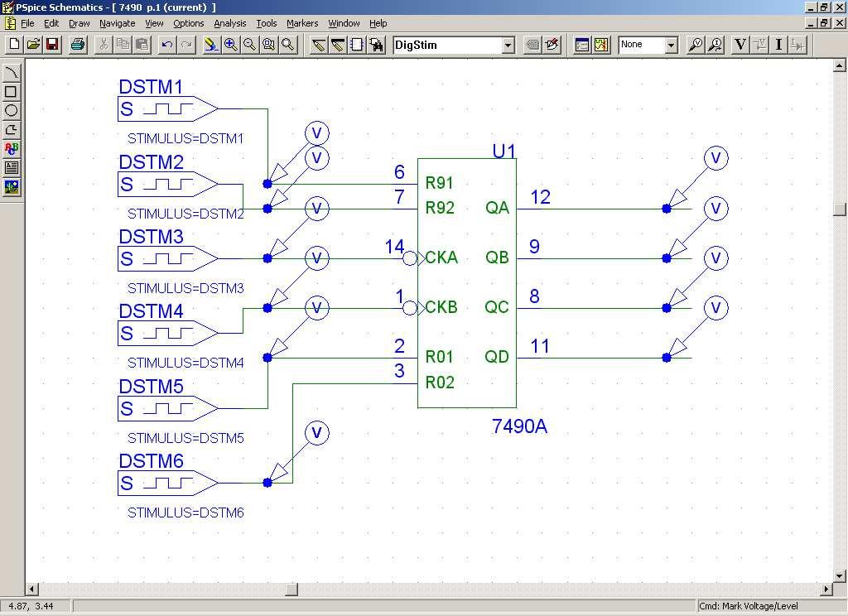
Task: Open the Get New Part browser
Action: coord(377,45)
